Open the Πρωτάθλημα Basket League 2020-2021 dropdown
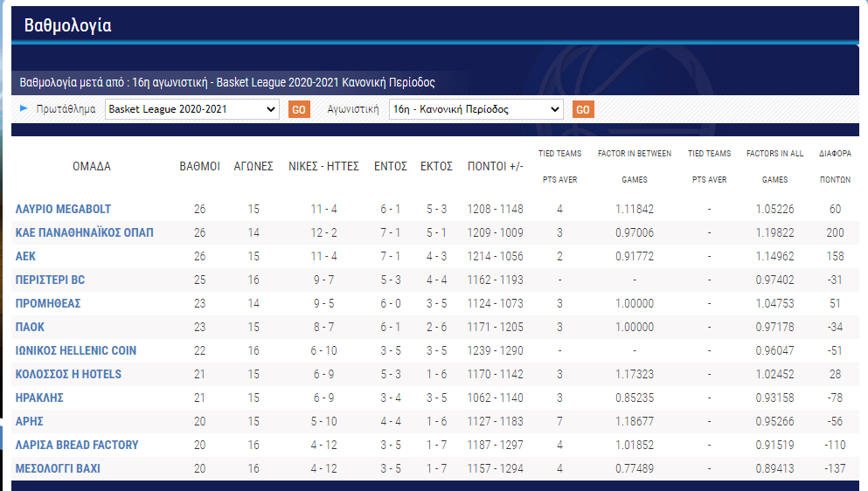The image size is (868, 491). [191, 109]
